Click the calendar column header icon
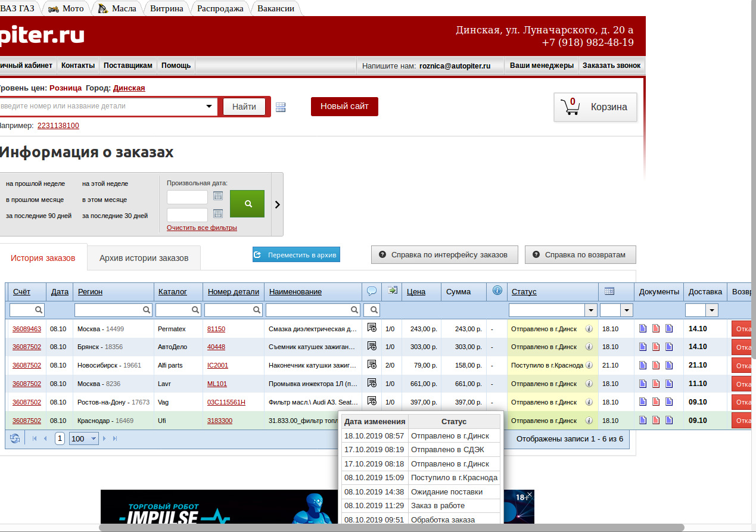The image size is (756, 532). (609, 291)
